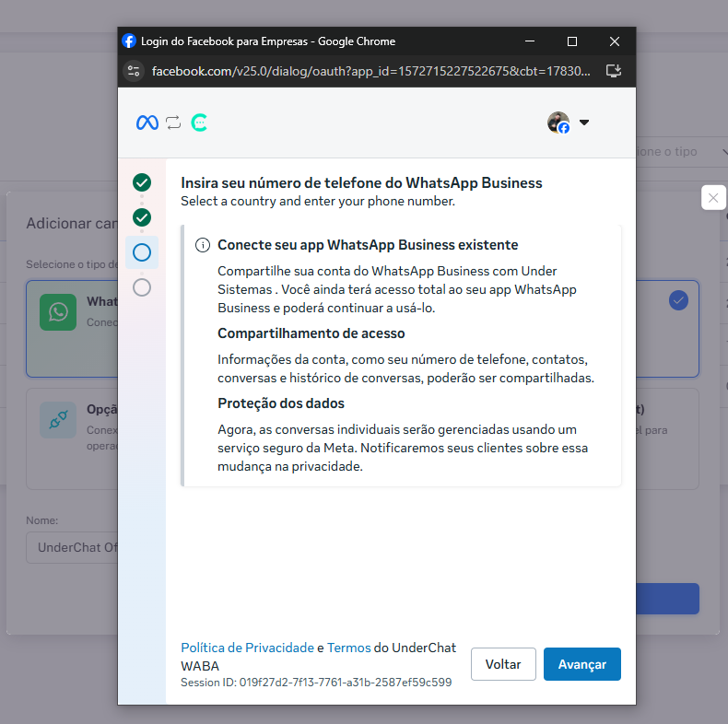
Task: Select the current third step circle
Action: click(x=142, y=252)
